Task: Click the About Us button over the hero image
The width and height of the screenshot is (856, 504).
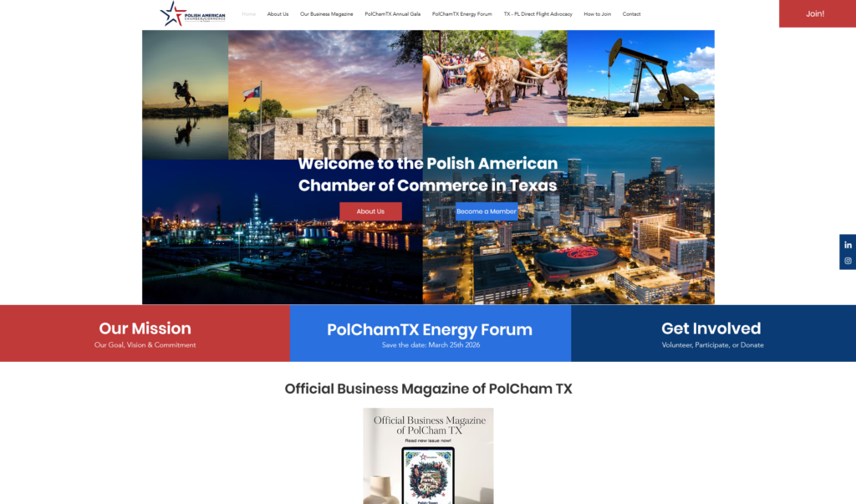Action: point(369,211)
